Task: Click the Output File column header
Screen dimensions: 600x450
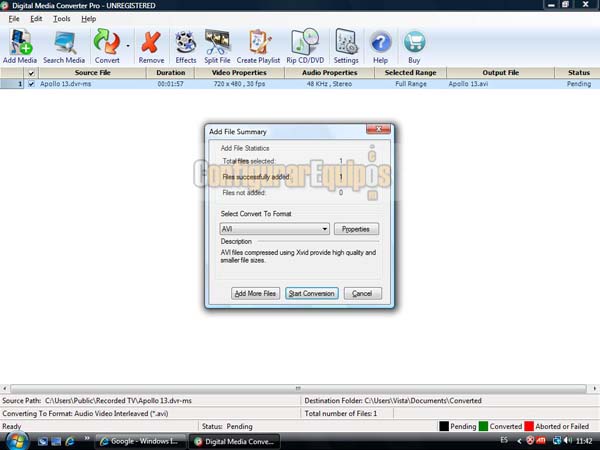Action: coord(501,72)
